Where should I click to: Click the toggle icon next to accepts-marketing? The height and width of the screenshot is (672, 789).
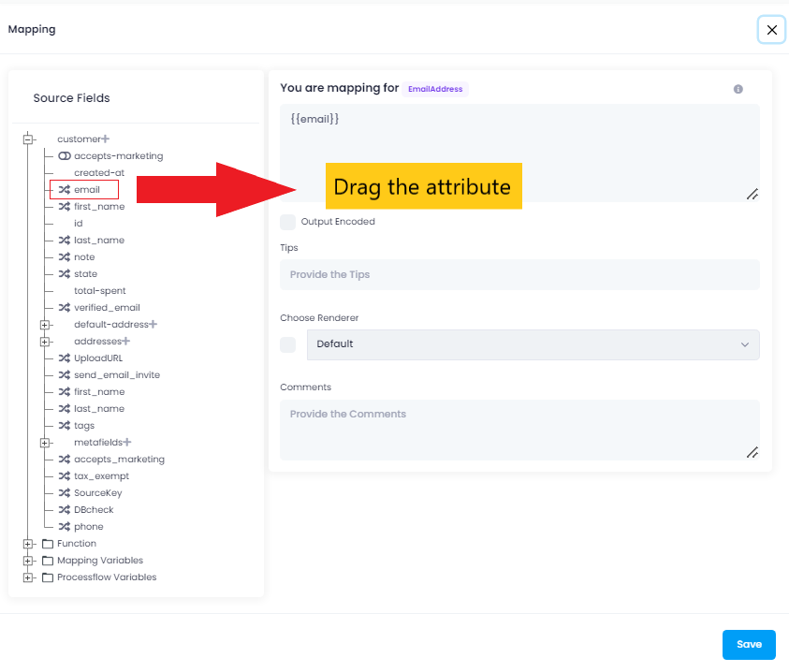65,156
